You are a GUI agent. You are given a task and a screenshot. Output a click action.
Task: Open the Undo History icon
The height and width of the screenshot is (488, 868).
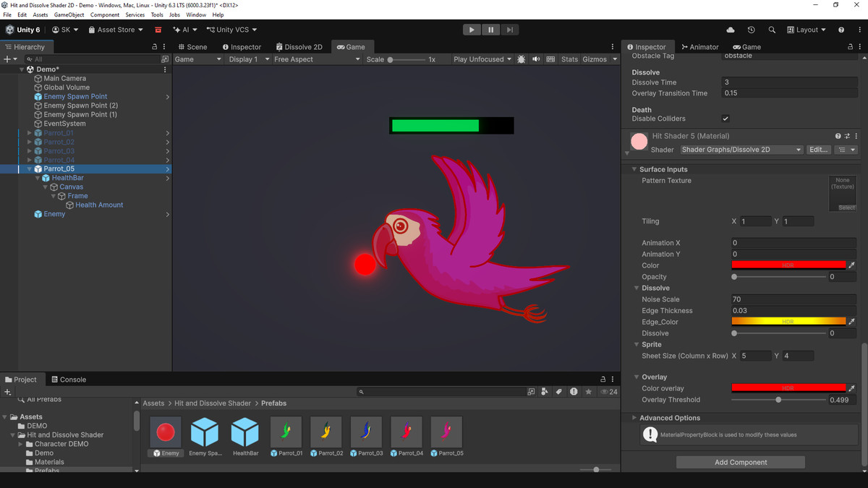click(x=751, y=30)
